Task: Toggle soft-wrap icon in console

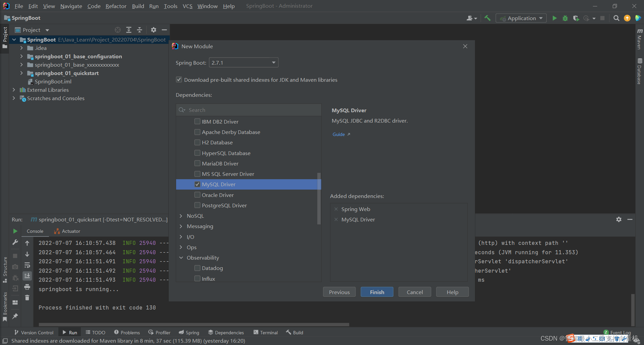Action: tap(27, 265)
